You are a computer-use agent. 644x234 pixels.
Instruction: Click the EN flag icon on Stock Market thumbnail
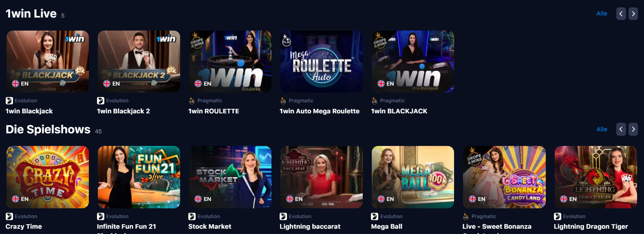click(198, 199)
